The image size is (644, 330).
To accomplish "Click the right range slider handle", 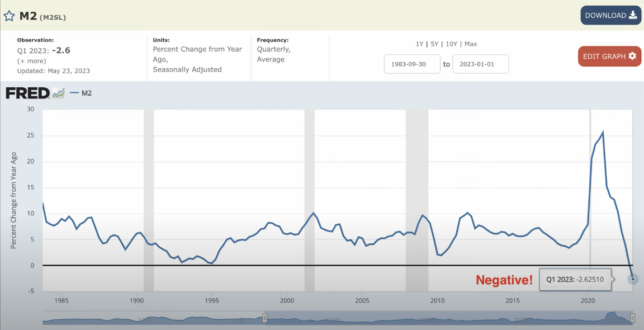I will [632, 318].
